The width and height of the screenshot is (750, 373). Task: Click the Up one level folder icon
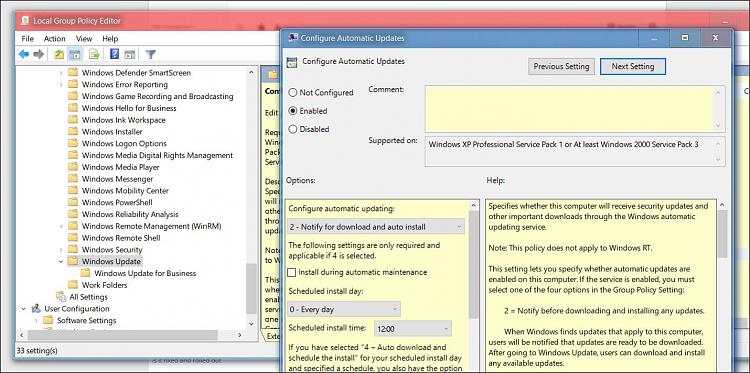coord(59,55)
